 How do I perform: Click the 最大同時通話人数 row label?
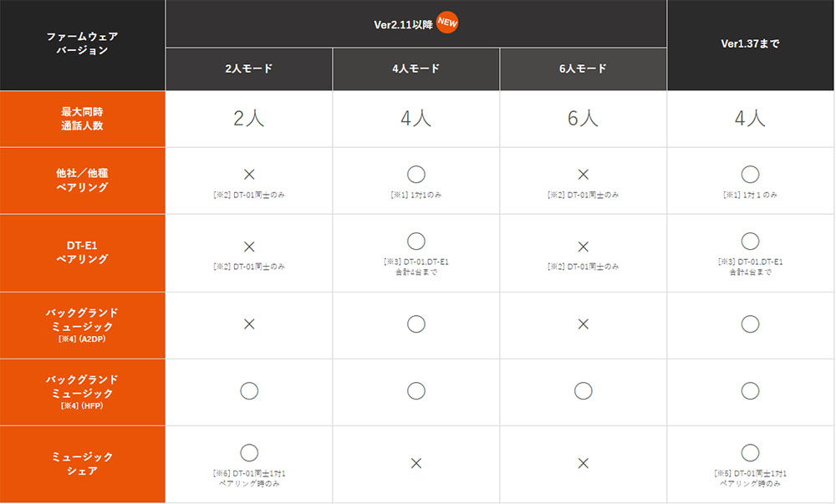pyautogui.click(x=82, y=119)
